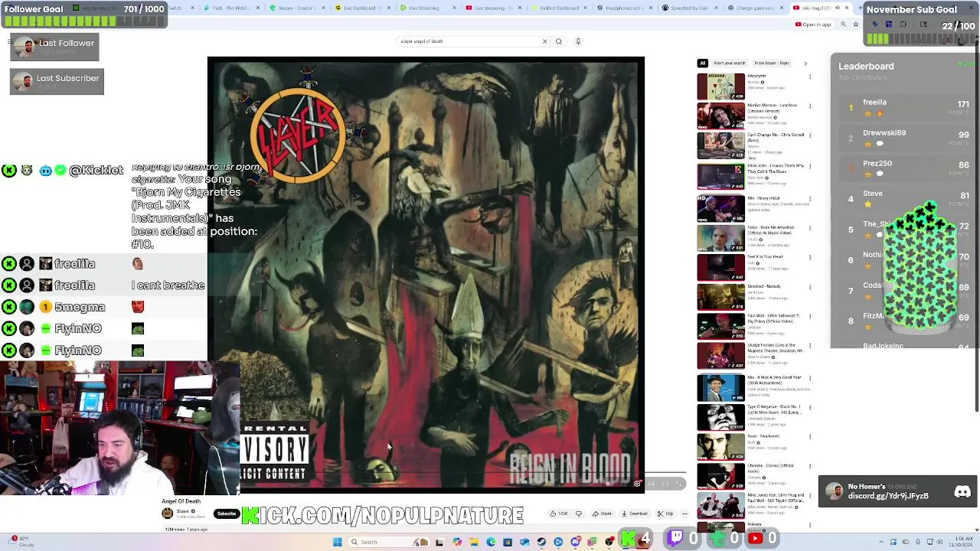Screen dimensions: 980x551
Task: Click the Last Subscriber panel
Action: click(57, 82)
